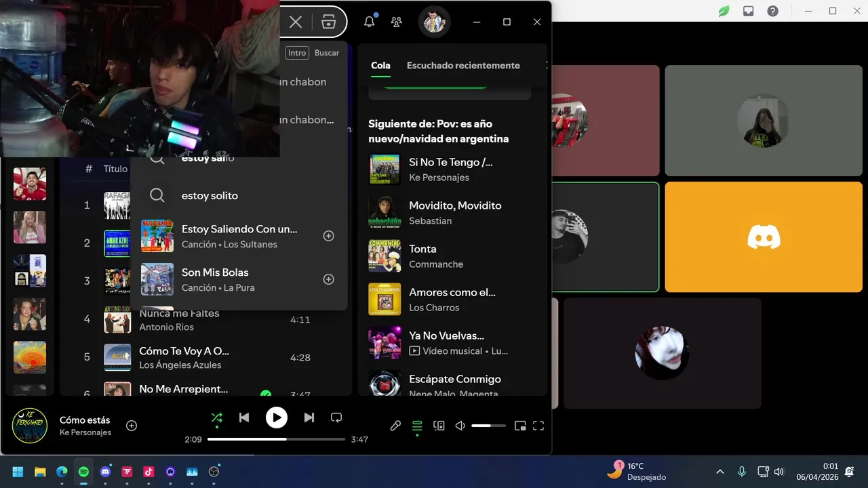Add Cómo estás to liked songs
The image size is (868, 488).
132,426
